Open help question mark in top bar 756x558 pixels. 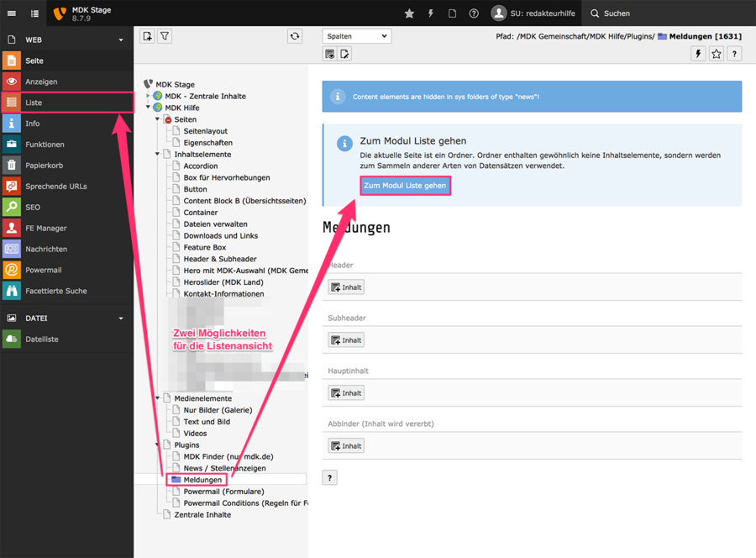(474, 13)
